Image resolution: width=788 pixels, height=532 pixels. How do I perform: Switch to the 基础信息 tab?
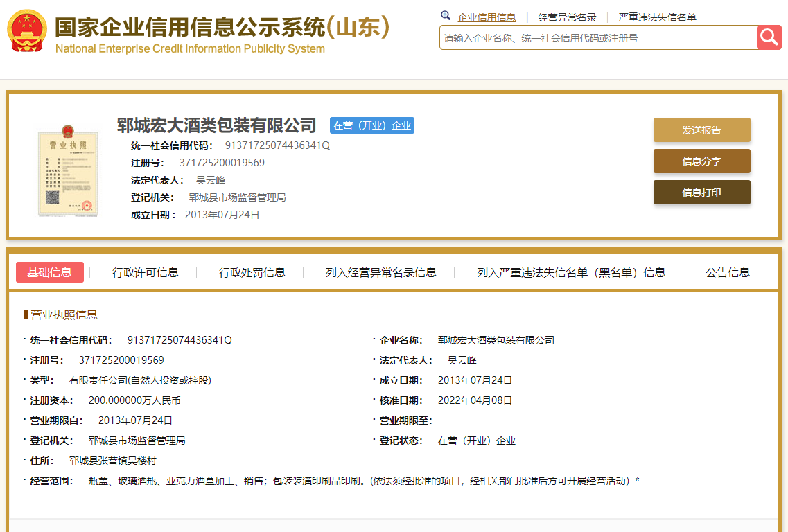click(x=50, y=272)
